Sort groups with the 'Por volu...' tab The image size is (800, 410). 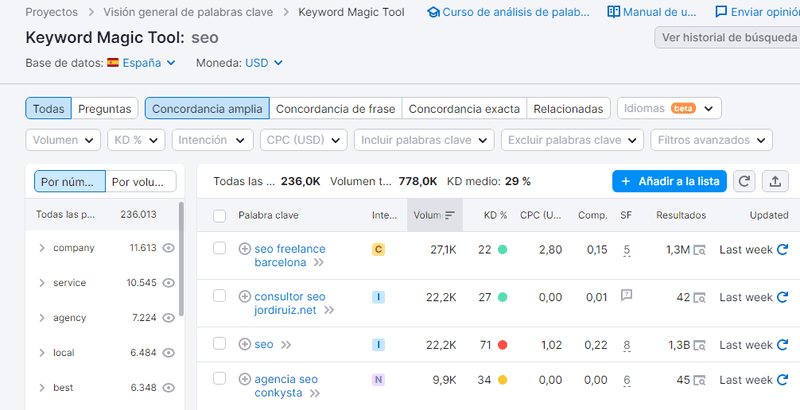[x=141, y=181]
